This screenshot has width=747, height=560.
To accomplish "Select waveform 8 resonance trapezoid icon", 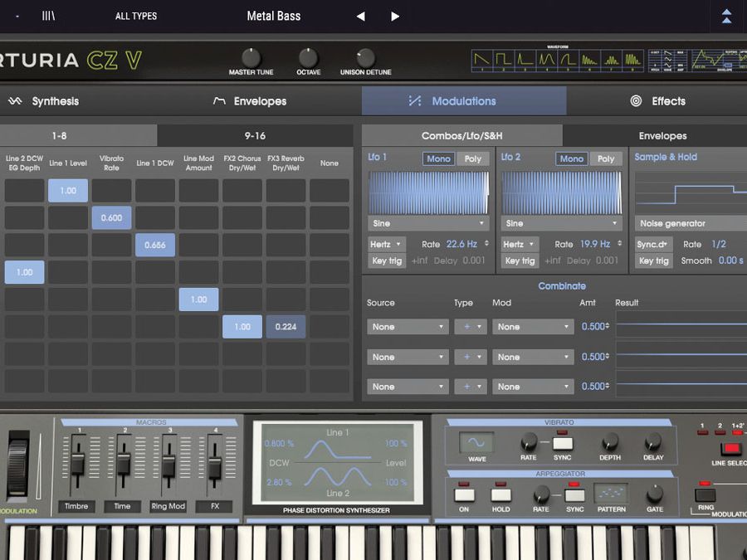I will pos(632,61).
